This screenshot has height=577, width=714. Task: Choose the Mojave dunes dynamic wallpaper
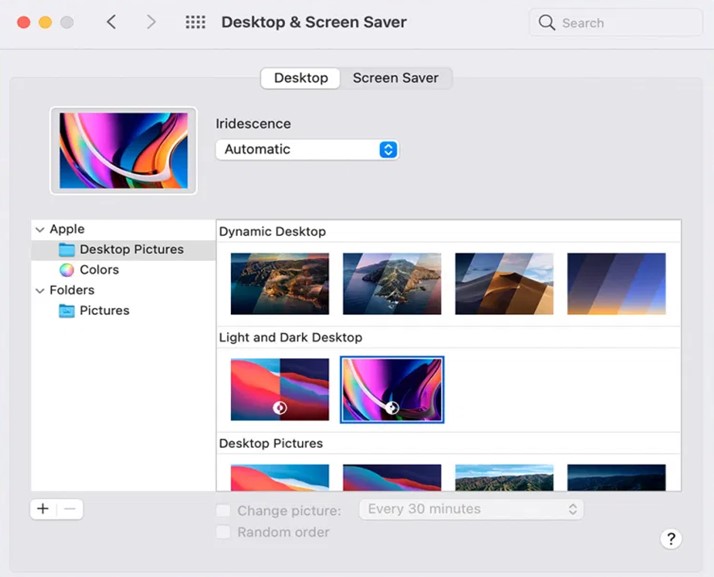click(x=504, y=284)
